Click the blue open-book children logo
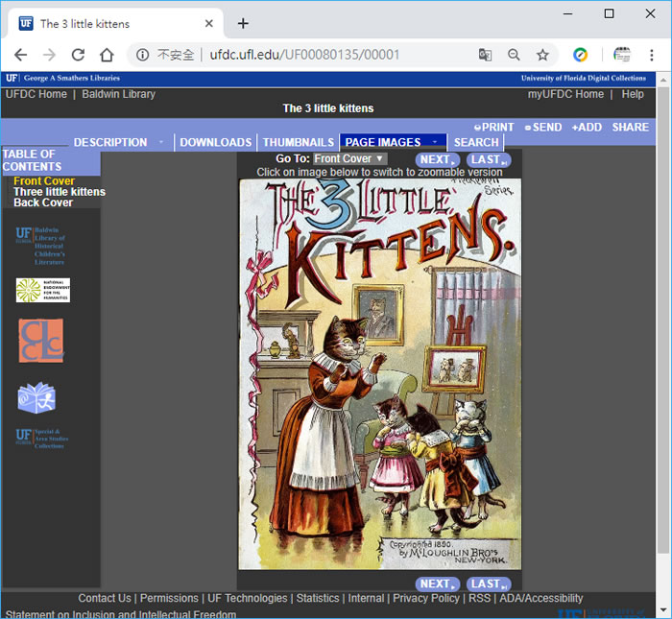 36,397
